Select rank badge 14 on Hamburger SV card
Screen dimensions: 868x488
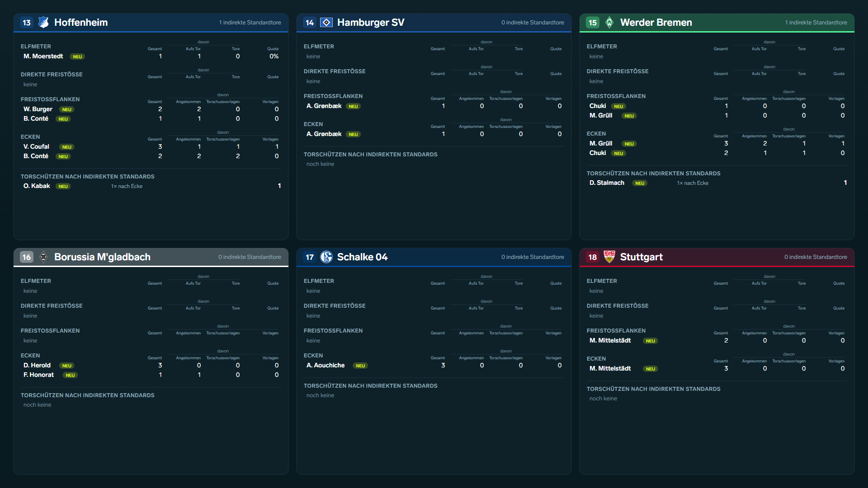coord(310,23)
